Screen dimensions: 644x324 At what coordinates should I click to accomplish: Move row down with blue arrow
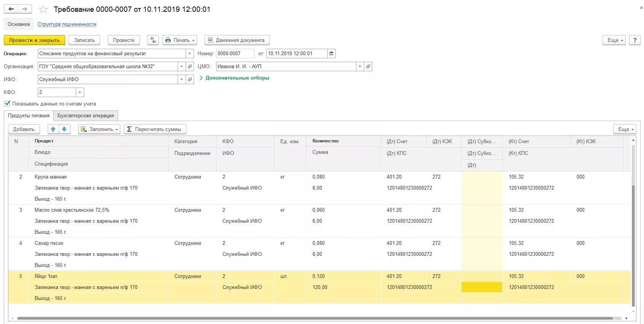click(64, 129)
